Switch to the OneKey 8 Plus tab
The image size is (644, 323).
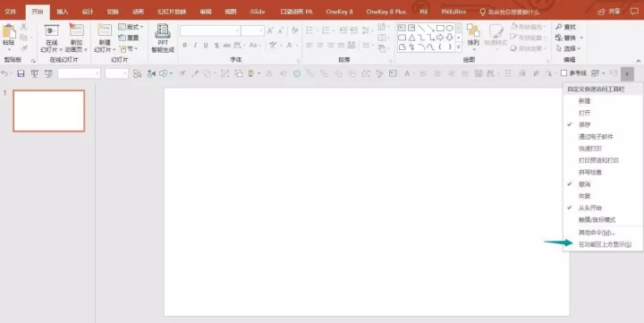[386, 12]
